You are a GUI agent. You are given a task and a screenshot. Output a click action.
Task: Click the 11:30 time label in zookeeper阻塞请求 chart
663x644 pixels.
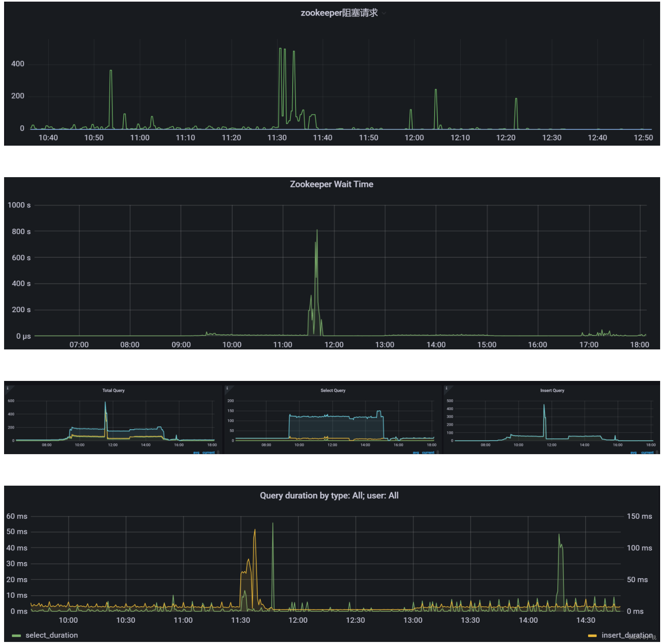click(277, 138)
